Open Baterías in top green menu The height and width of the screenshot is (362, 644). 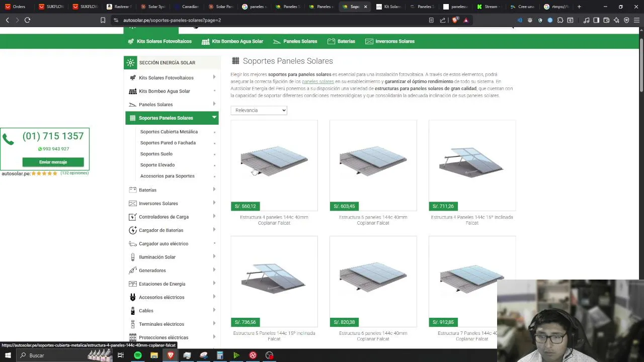[x=341, y=41]
